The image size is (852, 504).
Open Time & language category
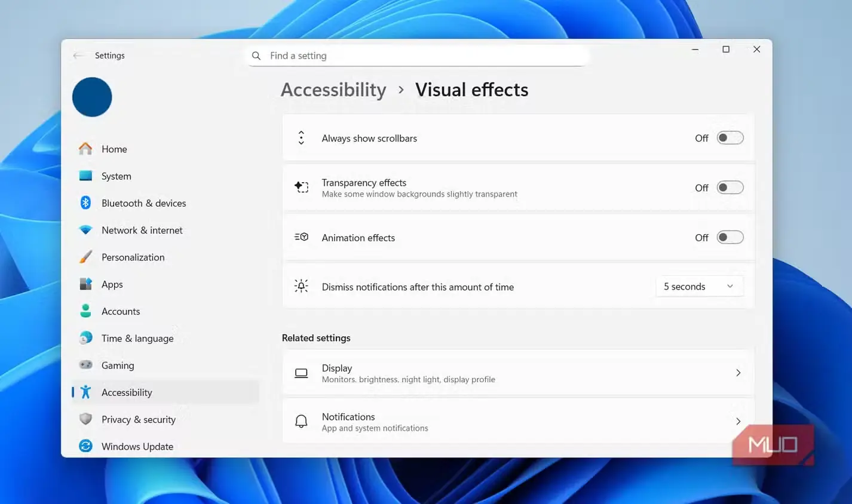166,338
